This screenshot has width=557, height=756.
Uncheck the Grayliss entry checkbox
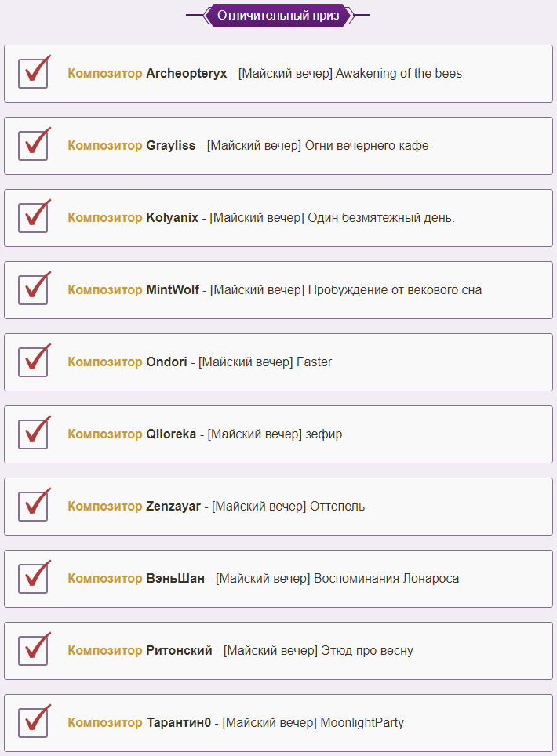(x=33, y=146)
